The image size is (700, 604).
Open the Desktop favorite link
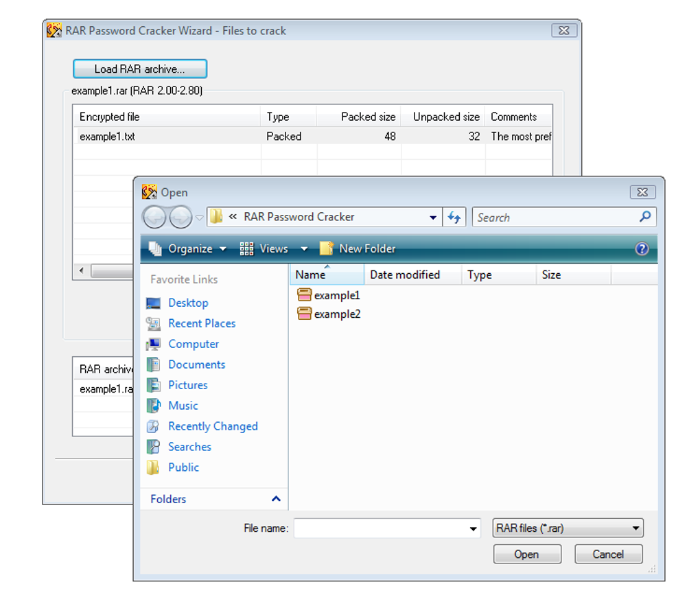click(x=188, y=303)
